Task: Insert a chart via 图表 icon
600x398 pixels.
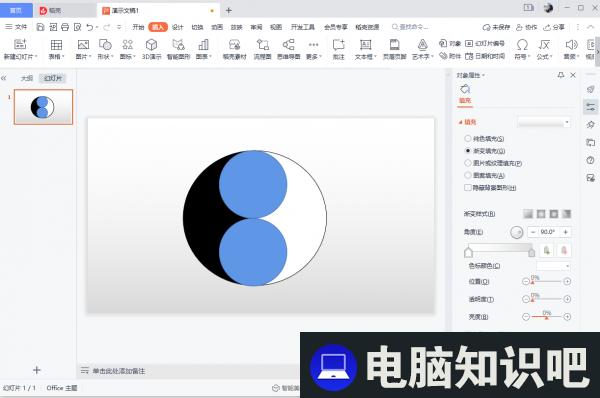Action: pyautogui.click(x=203, y=45)
